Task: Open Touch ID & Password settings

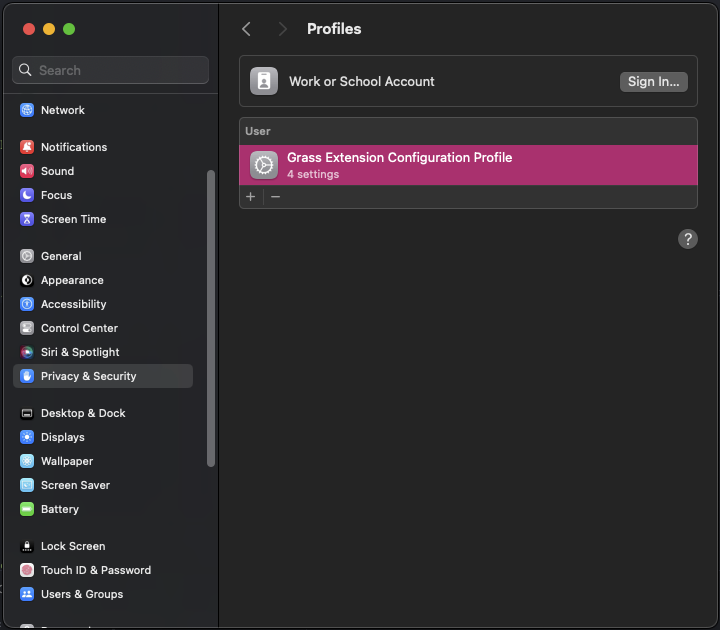Action: 96,570
